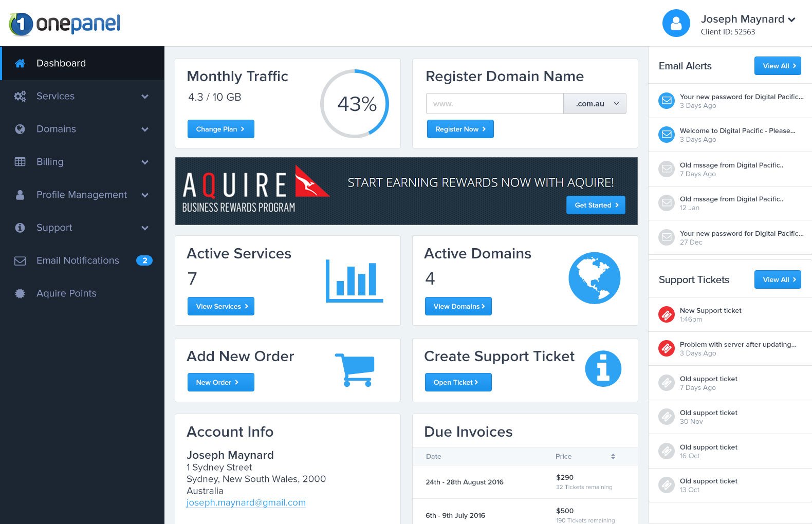Click the onepanel logo
Viewport: 812px width, 524px height.
point(65,24)
